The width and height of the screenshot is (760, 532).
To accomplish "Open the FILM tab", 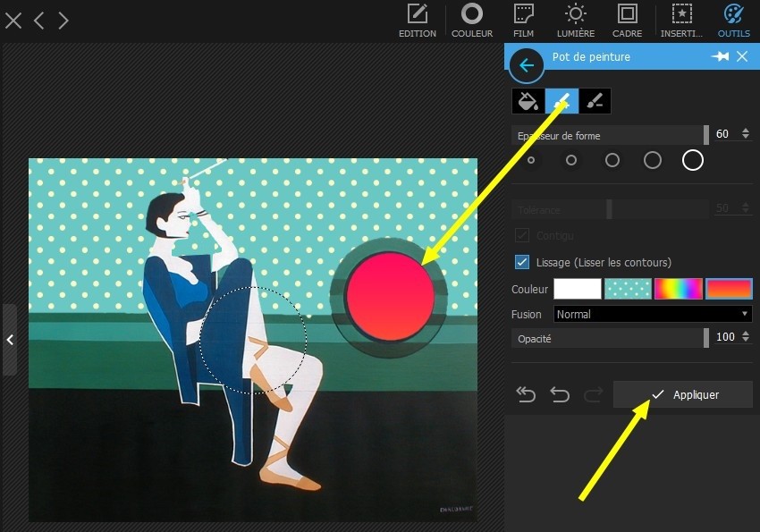I will click(523, 21).
